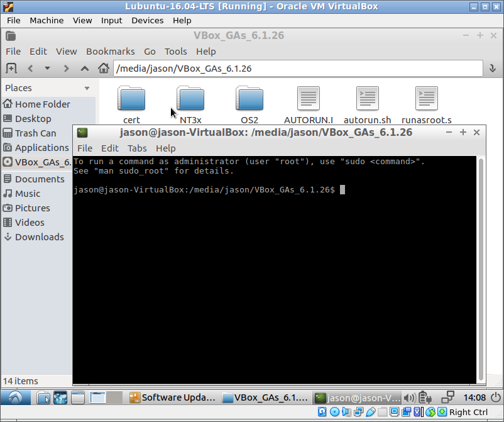Open VirtualBox Machine menu
The height and width of the screenshot is (422, 504).
tap(47, 21)
